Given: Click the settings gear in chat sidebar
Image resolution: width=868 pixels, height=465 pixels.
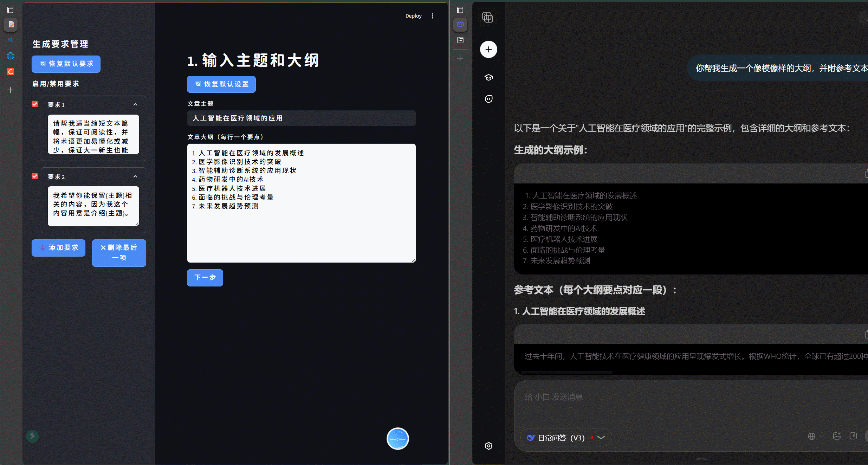Looking at the screenshot, I should [488, 446].
